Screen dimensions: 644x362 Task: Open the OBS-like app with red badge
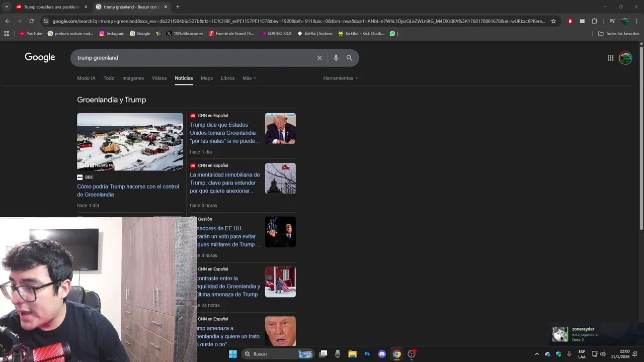(x=412, y=354)
